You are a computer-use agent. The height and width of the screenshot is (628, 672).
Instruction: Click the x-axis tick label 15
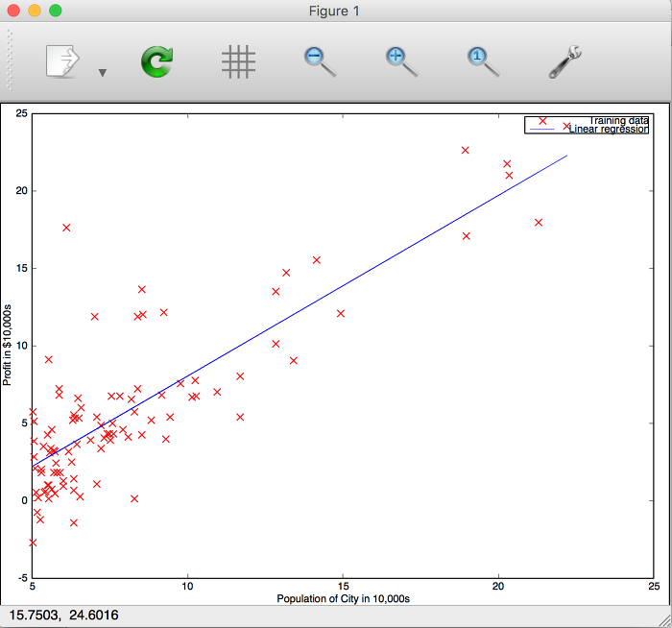(x=343, y=587)
